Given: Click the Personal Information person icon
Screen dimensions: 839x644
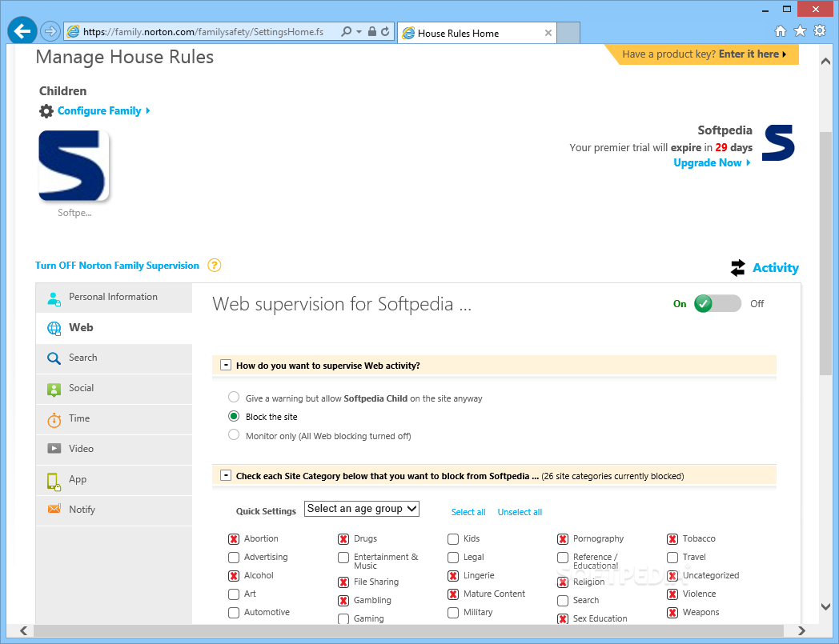Looking at the screenshot, I should [x=54, y=298].
